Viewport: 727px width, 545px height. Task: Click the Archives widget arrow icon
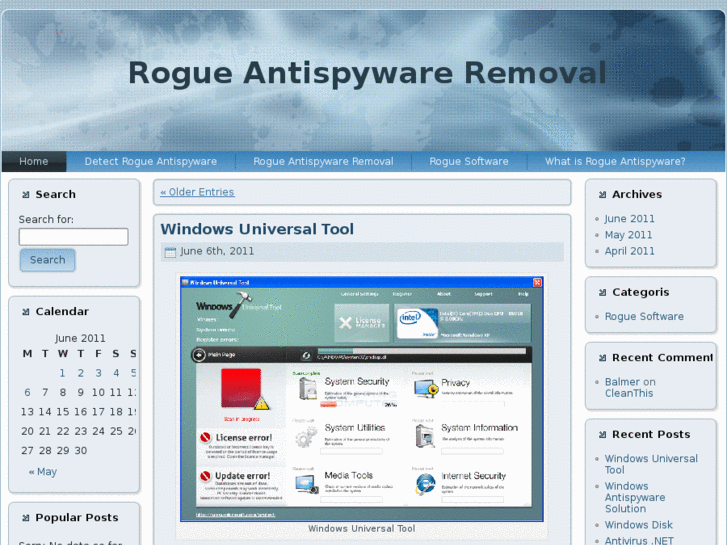click(602, 195)
